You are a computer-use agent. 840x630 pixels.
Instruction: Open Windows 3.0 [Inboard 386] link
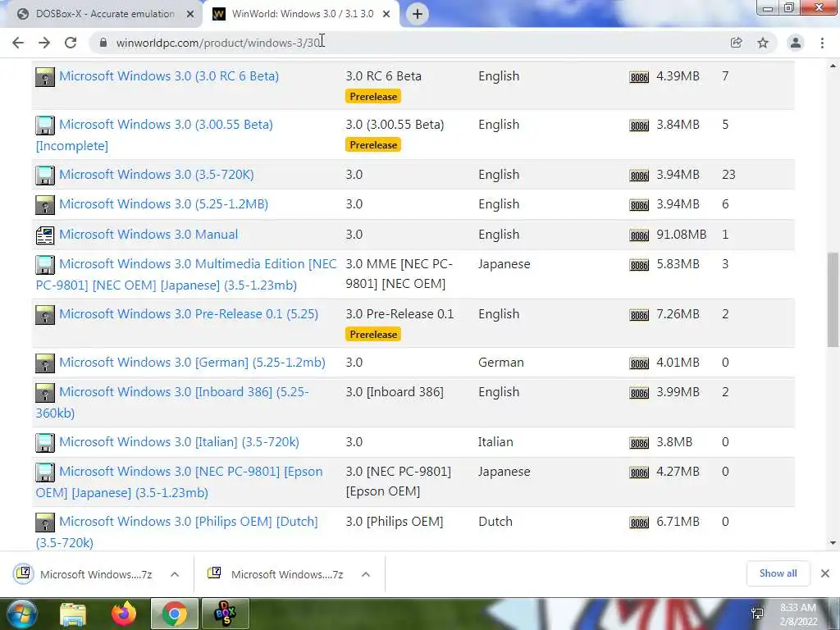[172, 402]
